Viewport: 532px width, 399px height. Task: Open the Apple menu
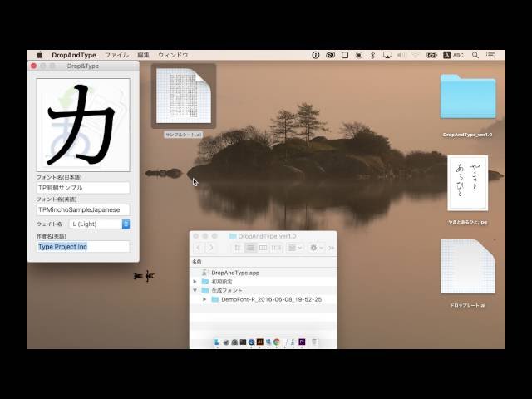click(x=39, y=55)
